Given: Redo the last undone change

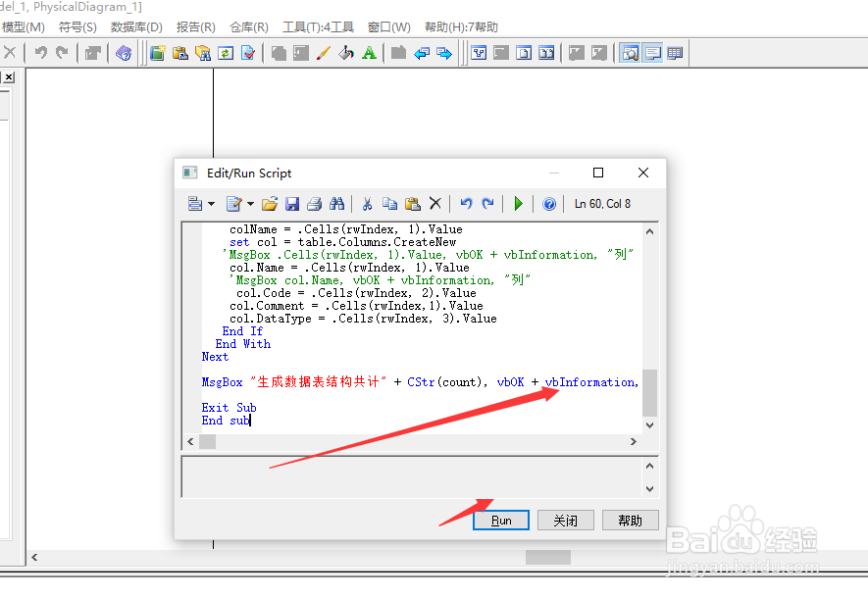Looking at the screenshot, I should coord(487,203).
